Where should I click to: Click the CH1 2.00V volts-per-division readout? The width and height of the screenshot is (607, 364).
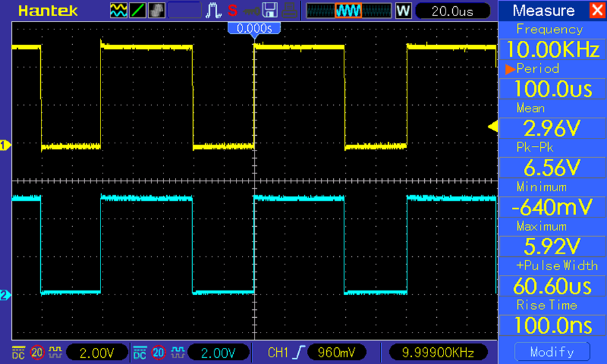(96, 353)
